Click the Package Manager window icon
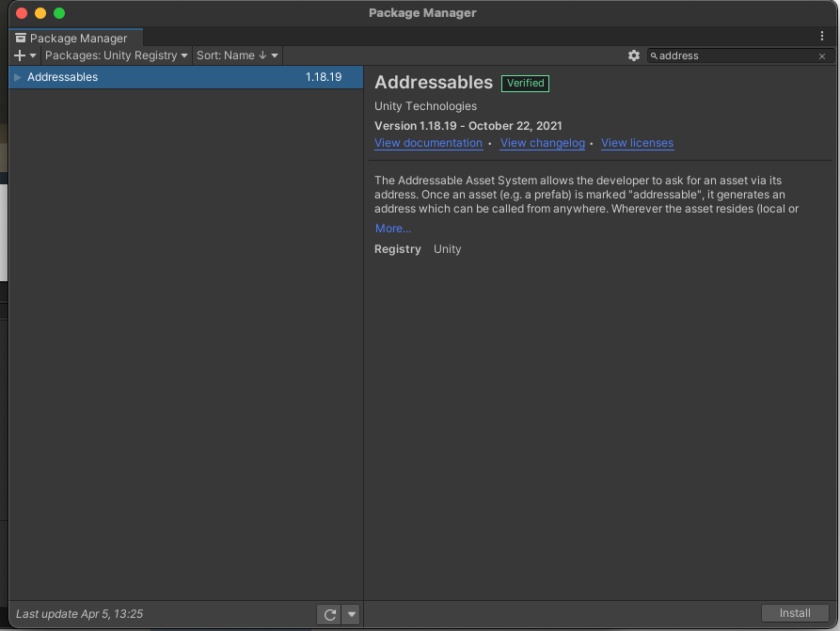The width and height of the screenshot is (840, 631). 19,38
